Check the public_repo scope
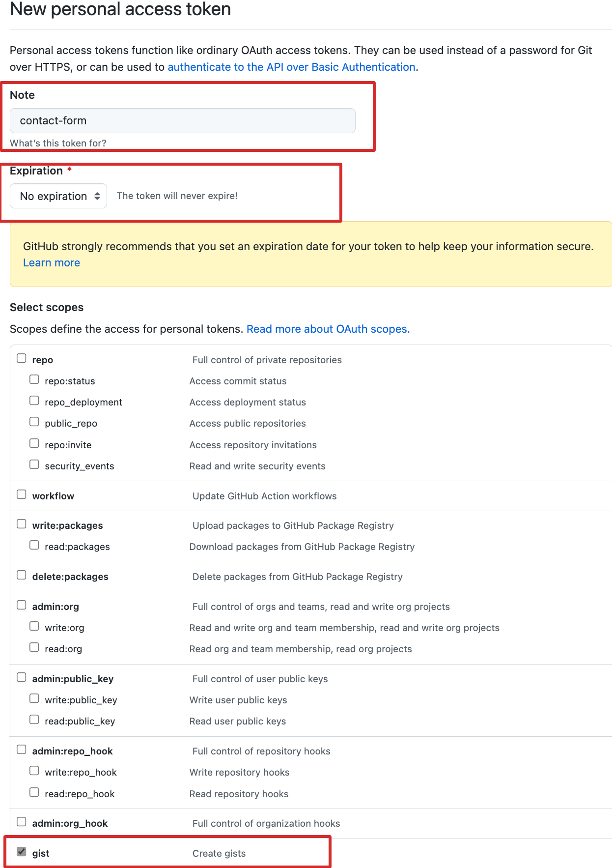Image resolution: width=612 pixels, height=868 pixels. [x=34, y=422]
